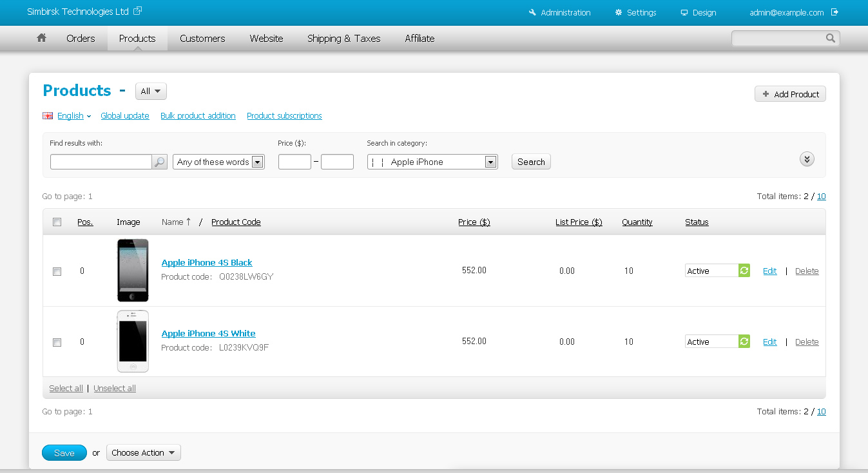This screenshot has width=868, height=473.
Task: Click magnifier icon in Find results field
Action: (160, 162)
